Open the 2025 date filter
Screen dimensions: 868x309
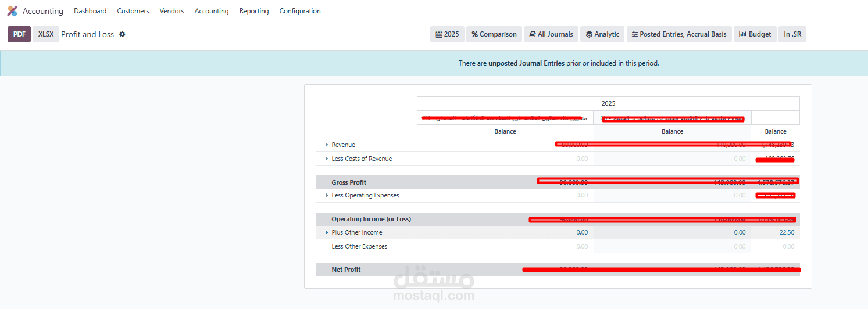tap(447, 34)
